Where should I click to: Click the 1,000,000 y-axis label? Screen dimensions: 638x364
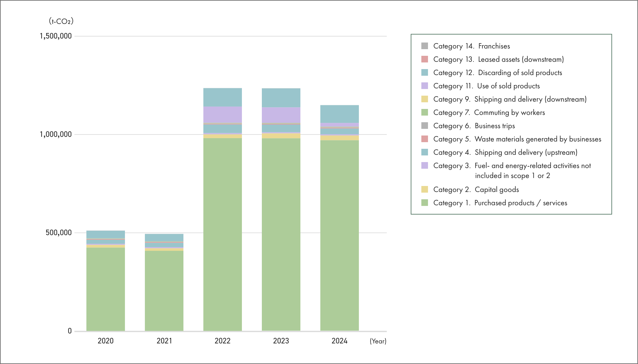point(55,134)
